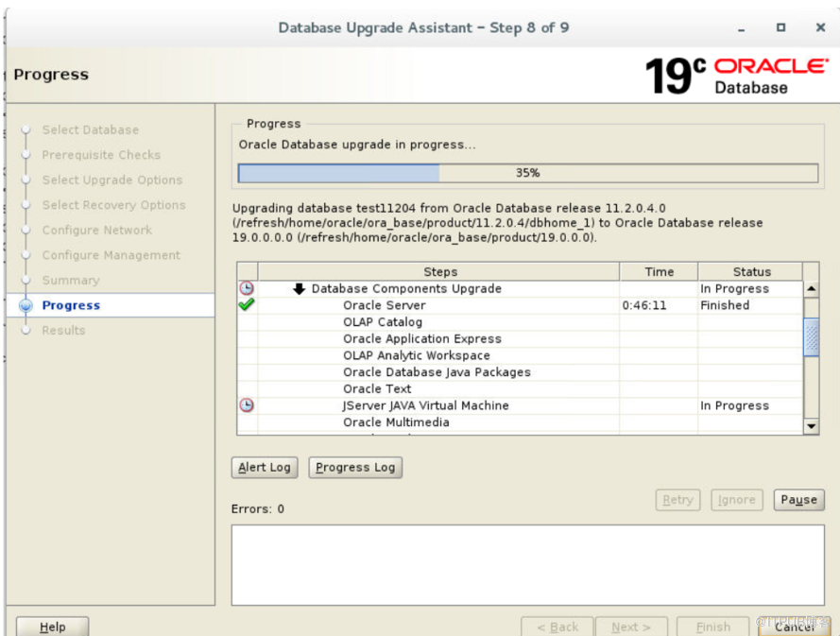Click the Progress step bullet icon in sidebar
This screenshot has height=636, width=840.
26,305
